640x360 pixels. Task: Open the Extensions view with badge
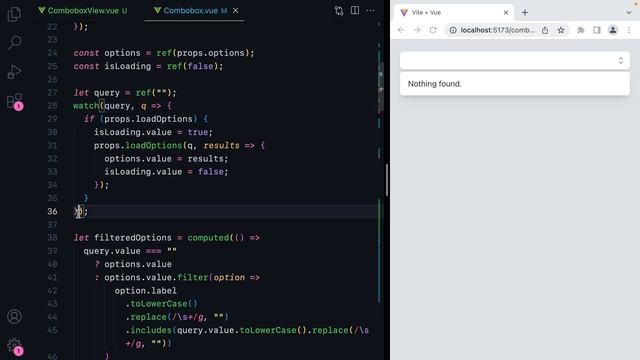click(15, 101)
